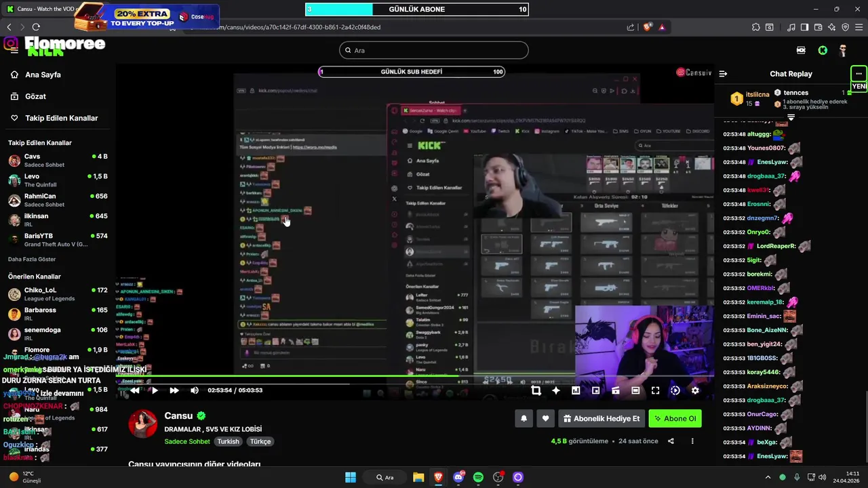This screenshot has width=868, height=488.
Task: Open the Sadece Sohbet category link
Action: [187, 441]
